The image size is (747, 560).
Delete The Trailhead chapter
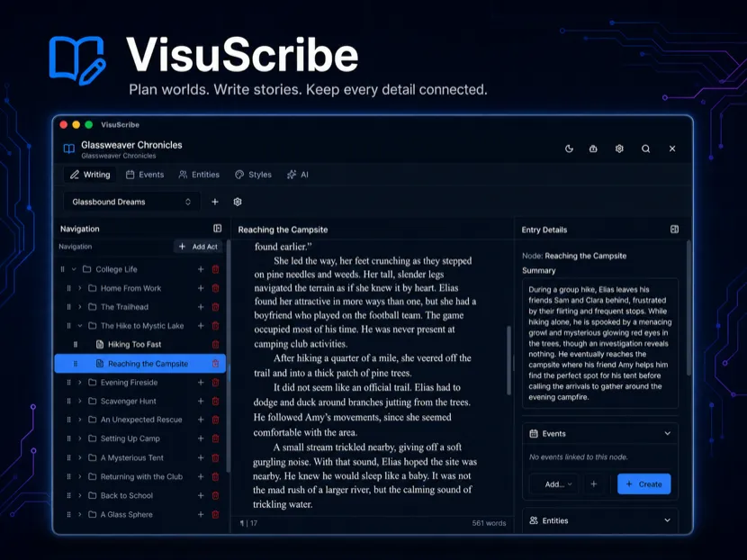coord(215,307)
